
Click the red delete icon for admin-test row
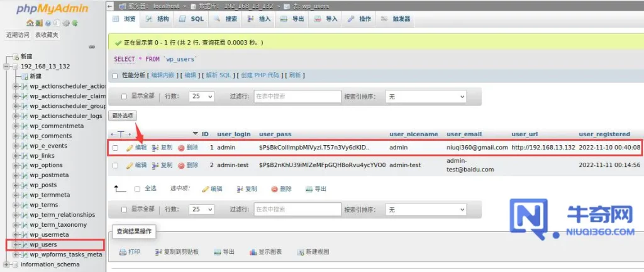click(x=181, y=165)
